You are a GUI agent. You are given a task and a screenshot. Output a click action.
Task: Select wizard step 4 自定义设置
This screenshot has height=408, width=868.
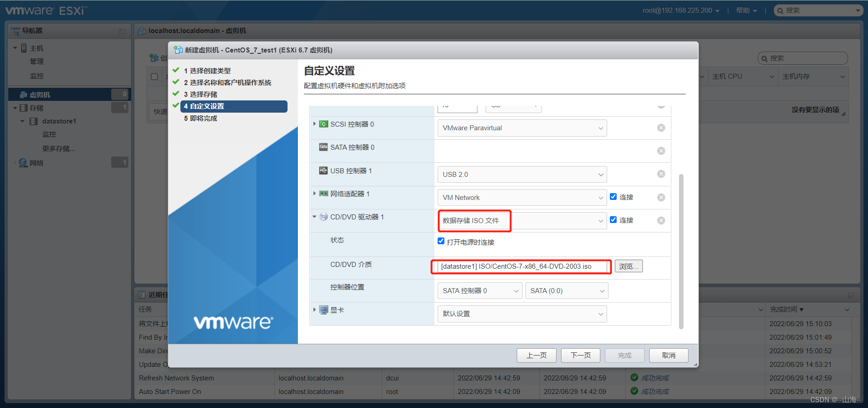(x=234, y=106)
